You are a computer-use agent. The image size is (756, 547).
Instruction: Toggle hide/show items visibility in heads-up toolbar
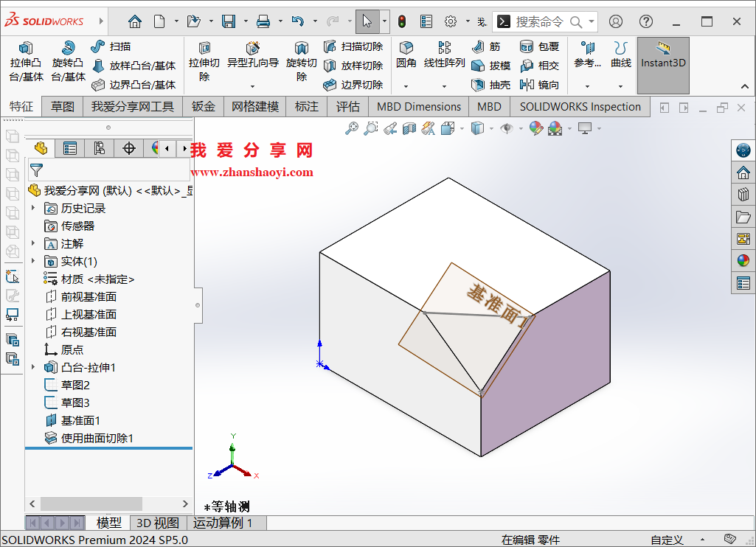coord(507,128)
